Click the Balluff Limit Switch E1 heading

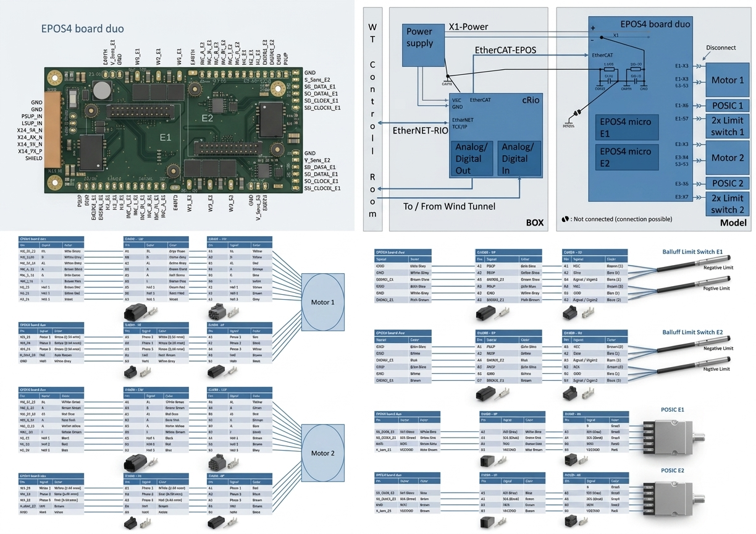(x=692, y=252)
